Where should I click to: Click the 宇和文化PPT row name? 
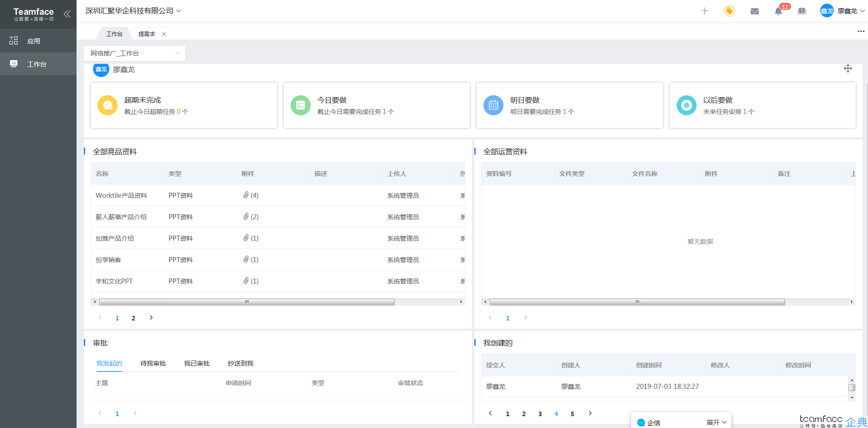click(x=114, y=281)
